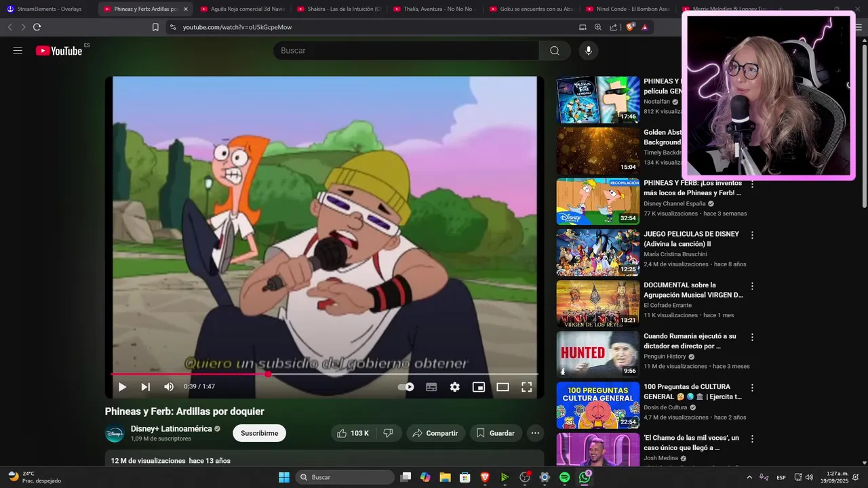Close the Phineas y Ferb tab

click(186, 9)
